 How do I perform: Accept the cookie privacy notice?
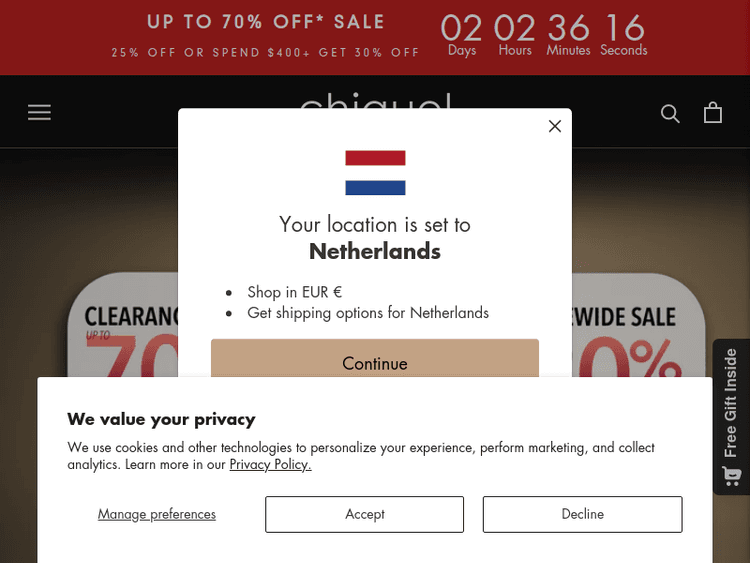[364, 514]
